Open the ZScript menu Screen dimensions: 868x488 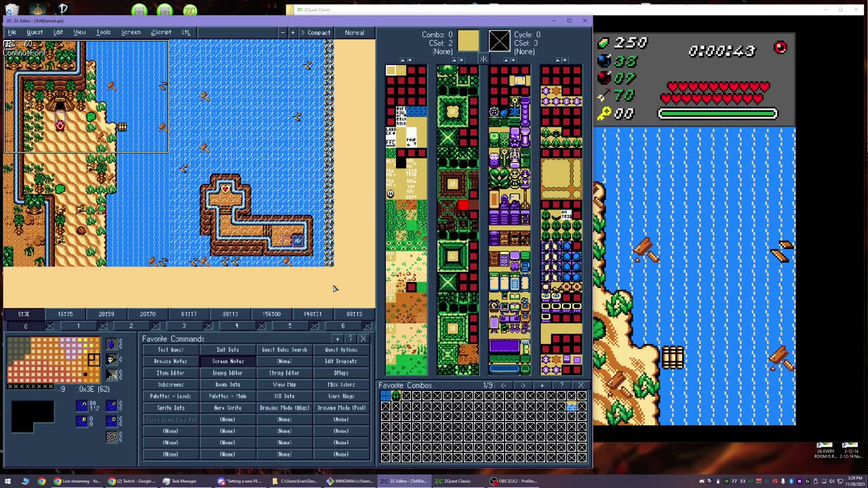161,33
